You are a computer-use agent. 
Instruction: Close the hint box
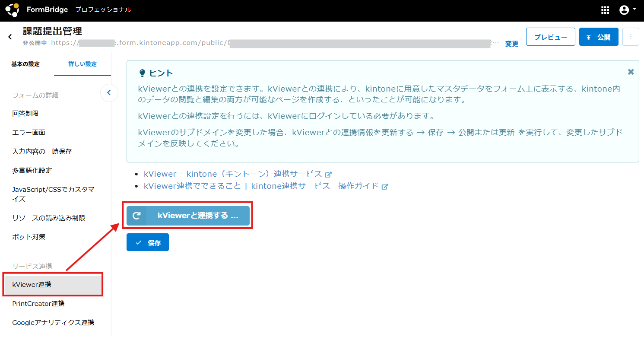[x=631, y=72]
